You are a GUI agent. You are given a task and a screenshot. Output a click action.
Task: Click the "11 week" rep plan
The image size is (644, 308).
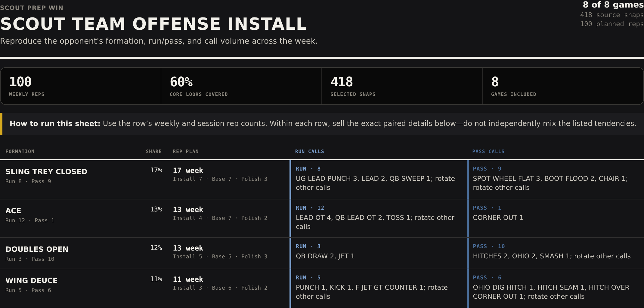(x=188, y=279)
